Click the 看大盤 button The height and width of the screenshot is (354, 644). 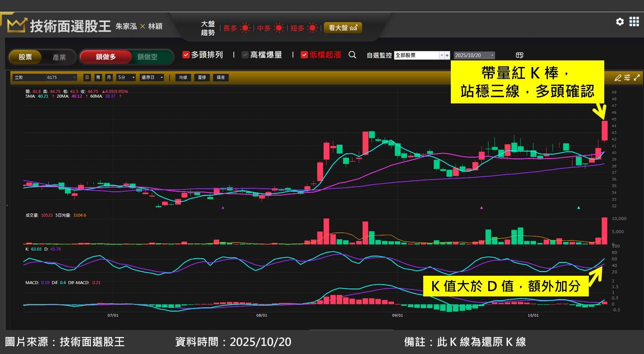coord(343,28)
